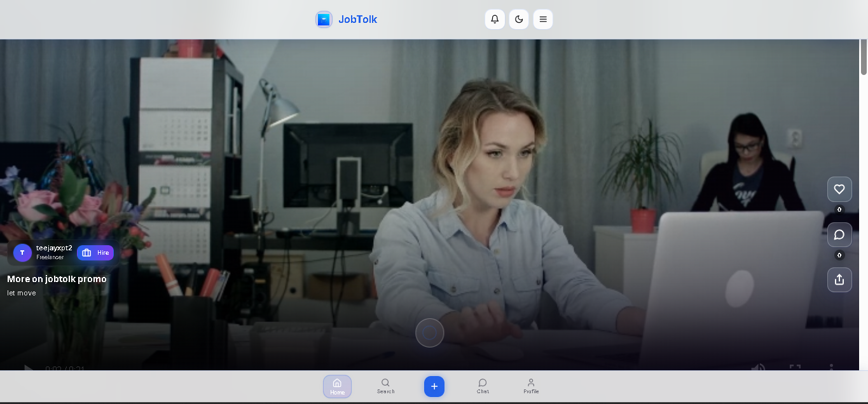Create a new post with the plus button
Image resolution: width=868 pixels, height=404 pixels.
pyautogui.click(x=434, y=386)
